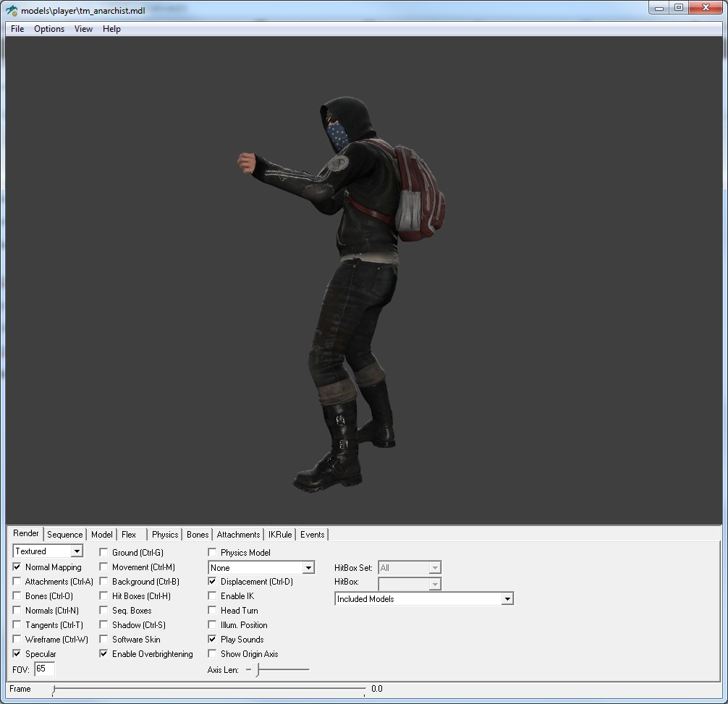Open the File menu
The width and height of the screenshot is (728, 704).
point(17,29)
